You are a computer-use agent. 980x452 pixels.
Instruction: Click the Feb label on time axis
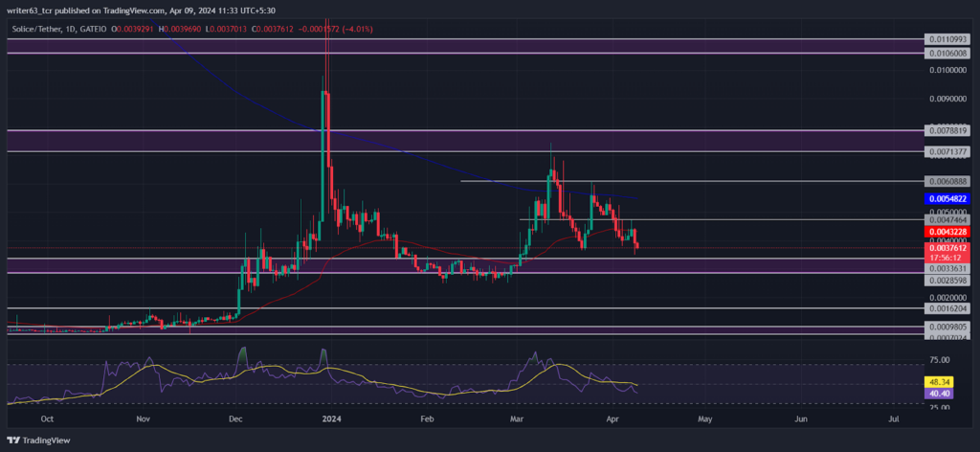426,418
